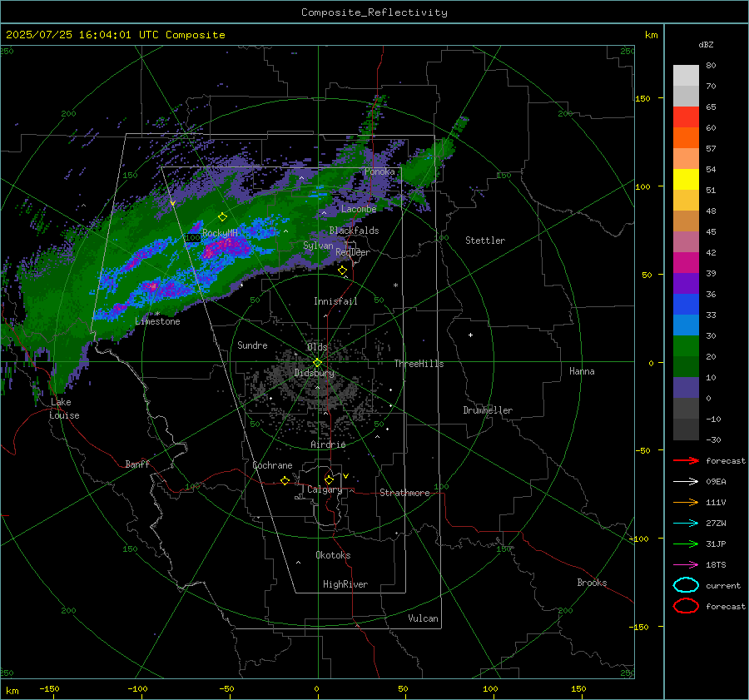Click the red forecast arrow in the legend
Viewport: 749px width, 700px height.
(686, 460)
